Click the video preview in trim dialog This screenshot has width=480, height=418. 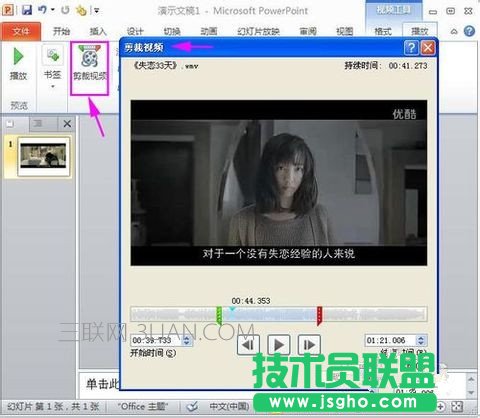[x=279, y=183]
